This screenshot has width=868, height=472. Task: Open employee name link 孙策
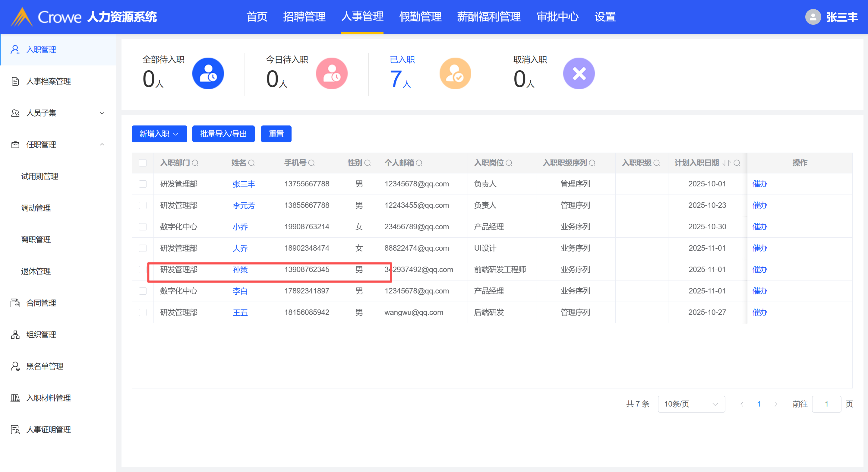240,270
